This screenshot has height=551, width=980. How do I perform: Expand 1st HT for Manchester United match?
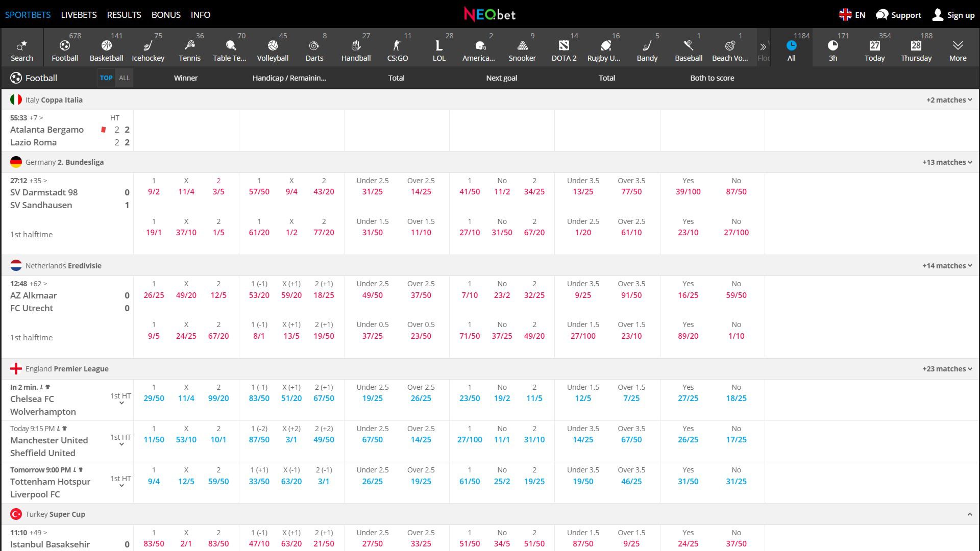[121, 440]
